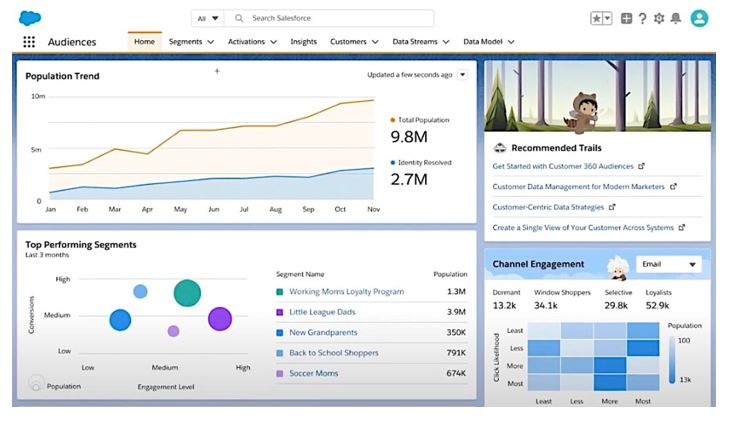This screenshot has height=426, width=735.
Task: Click the lavender swatch beside Soccer Moms
Action: [x=280, y=374]
